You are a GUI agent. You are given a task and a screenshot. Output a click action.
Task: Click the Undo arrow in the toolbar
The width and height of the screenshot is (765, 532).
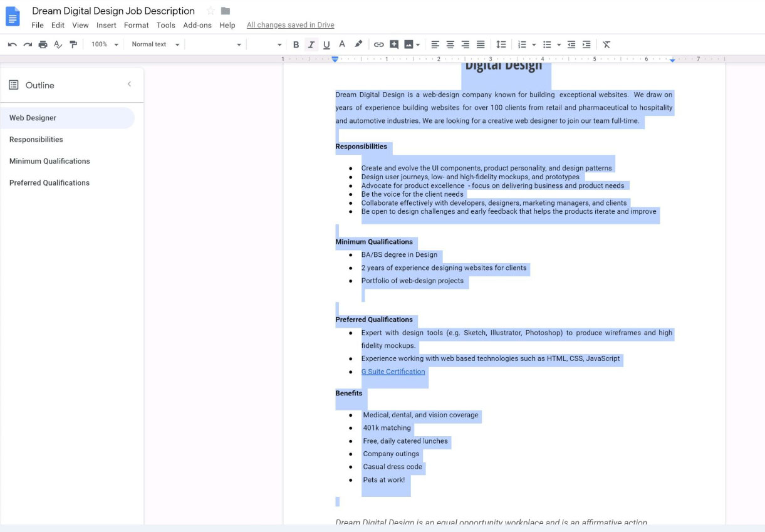tap(13, 44)
